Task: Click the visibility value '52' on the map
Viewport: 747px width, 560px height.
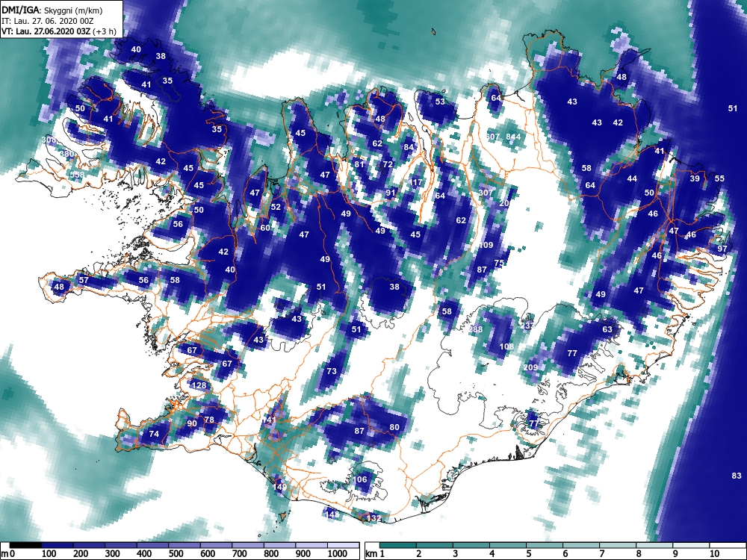Action: click(276, 207)
